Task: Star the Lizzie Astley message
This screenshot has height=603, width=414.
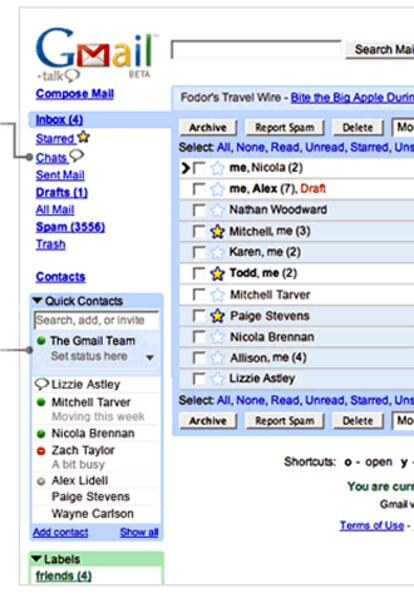Action: [217, 379]
